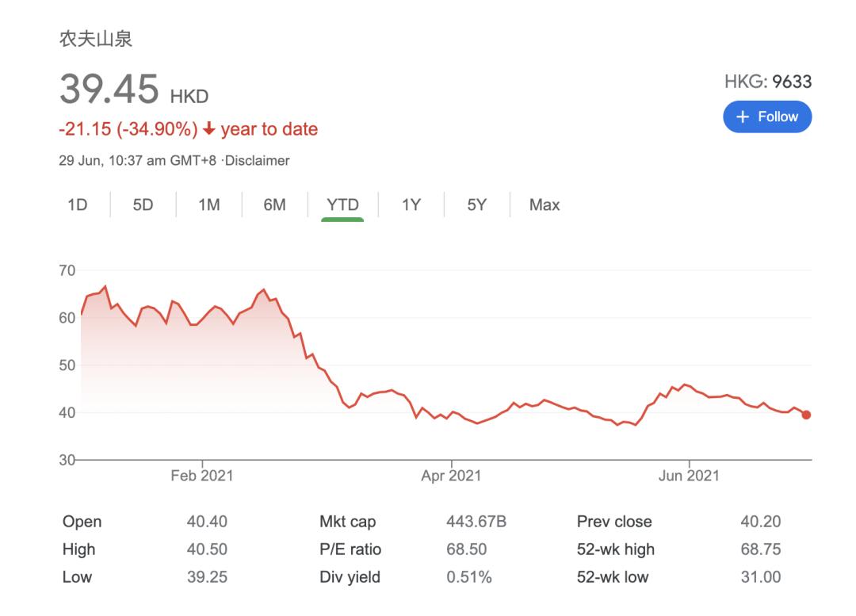
Task: Click the Feb 2021 axis label
Action: [202, 476]
